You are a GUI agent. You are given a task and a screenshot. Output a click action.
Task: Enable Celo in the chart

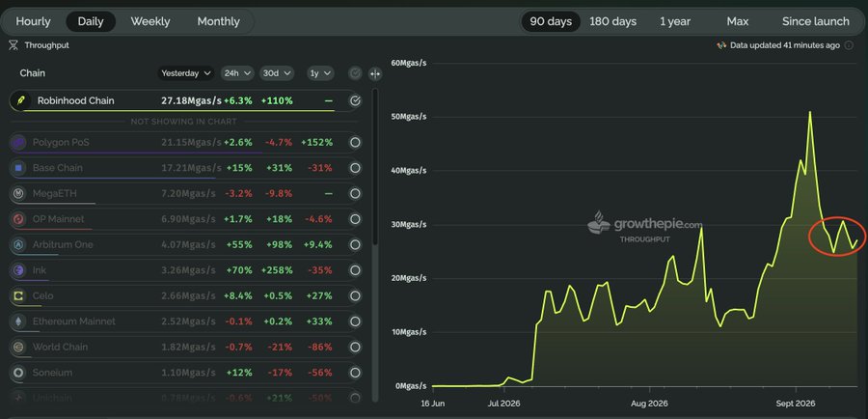355,296
